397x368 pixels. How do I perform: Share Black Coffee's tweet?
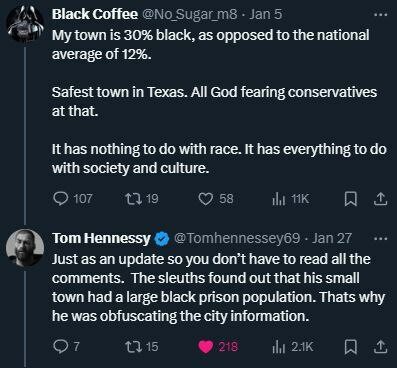[x=380, y=199]
